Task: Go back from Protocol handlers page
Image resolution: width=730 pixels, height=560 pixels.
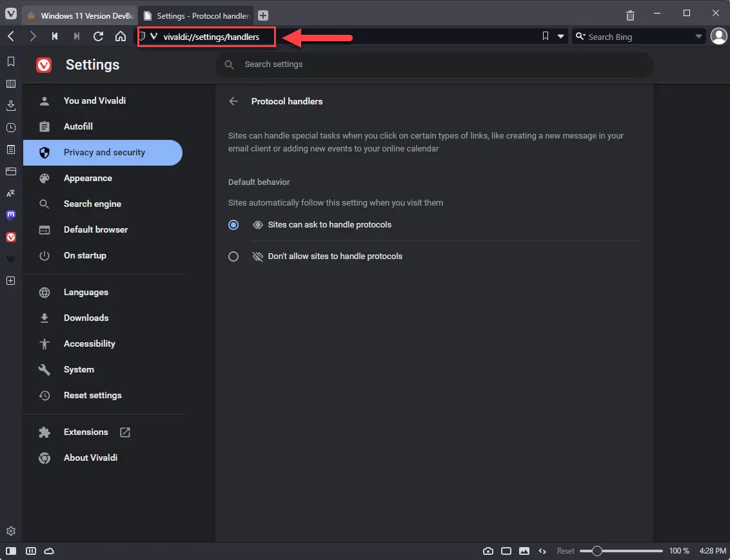Action: coord(233,101)
